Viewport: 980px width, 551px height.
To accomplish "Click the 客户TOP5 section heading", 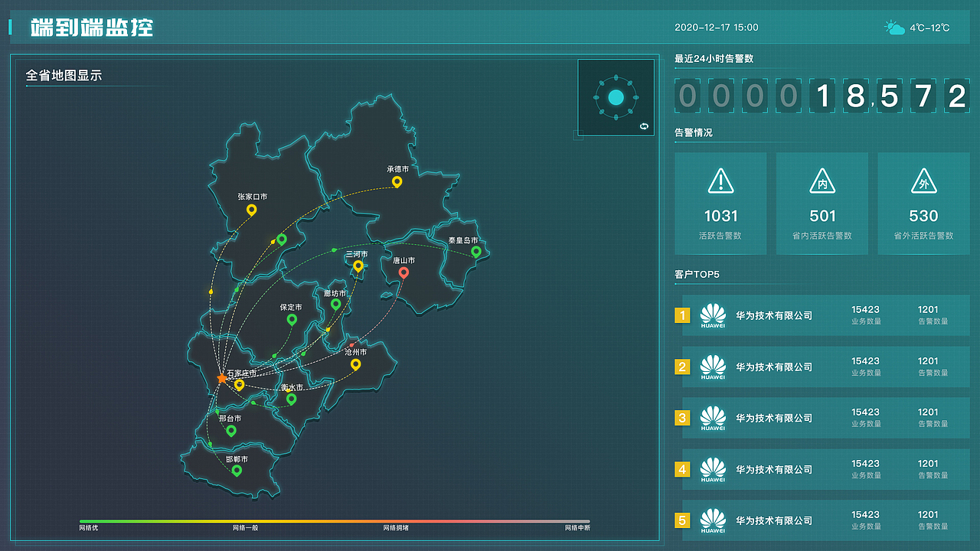I will tap(697, 274).
